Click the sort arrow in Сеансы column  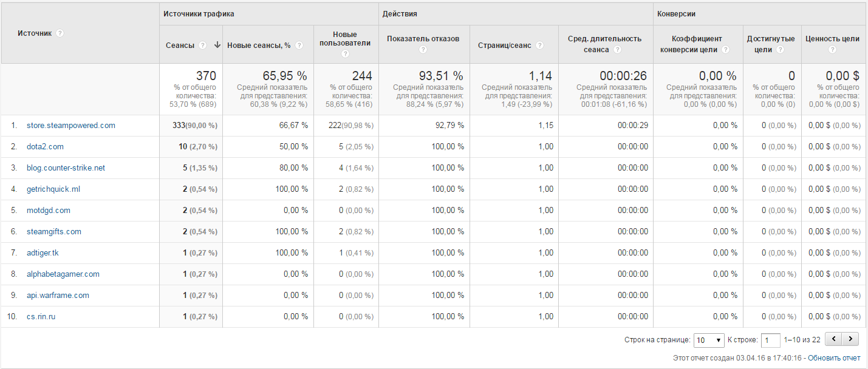click(217, 45)
